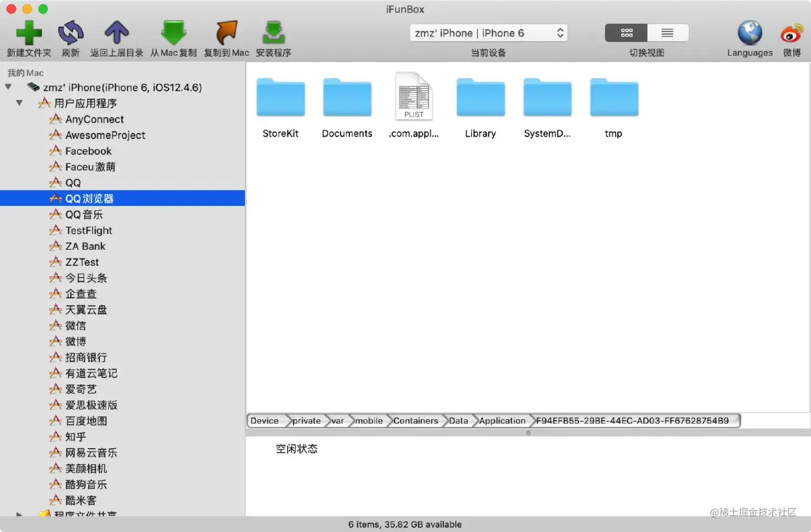The height and width of the screenshot is (532, 811).
Task: Click Data in the path bar
Action: tap(458, 421)
